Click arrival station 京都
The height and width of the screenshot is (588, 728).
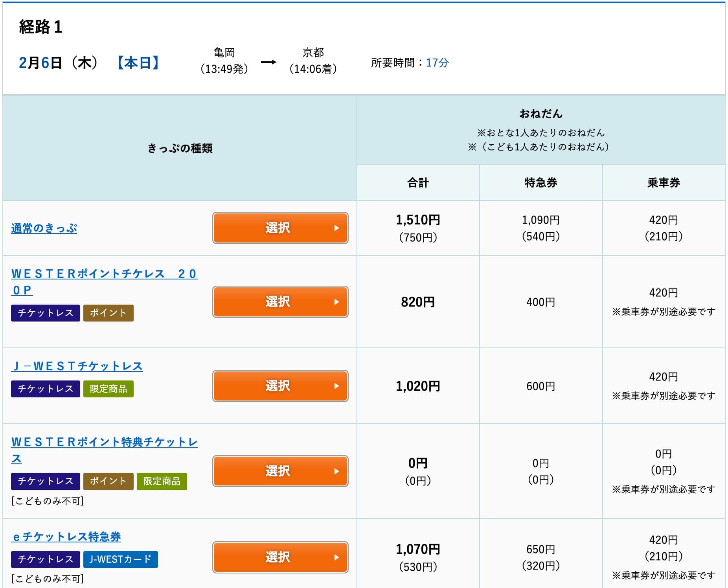click(x=313, y=52)
